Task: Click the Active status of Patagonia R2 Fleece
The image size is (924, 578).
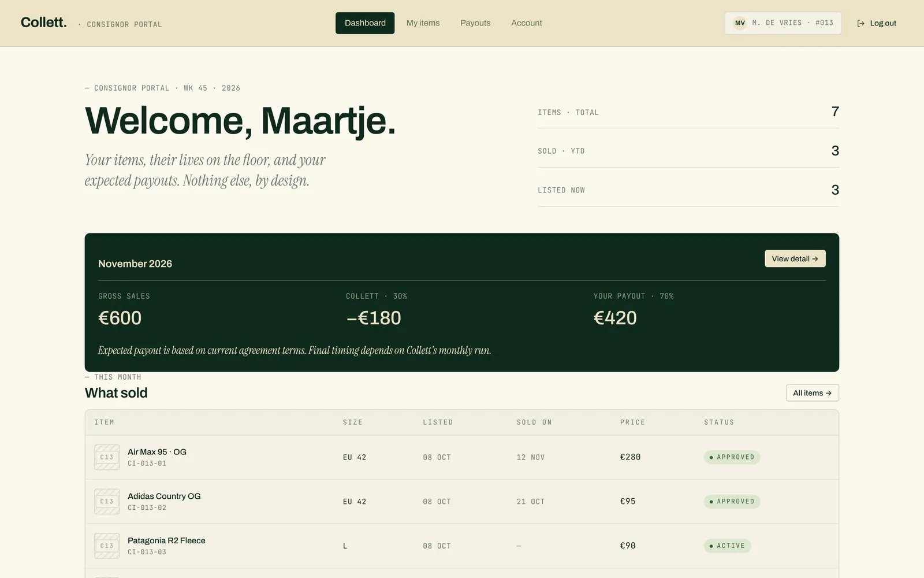Action: tap(727, 546)
